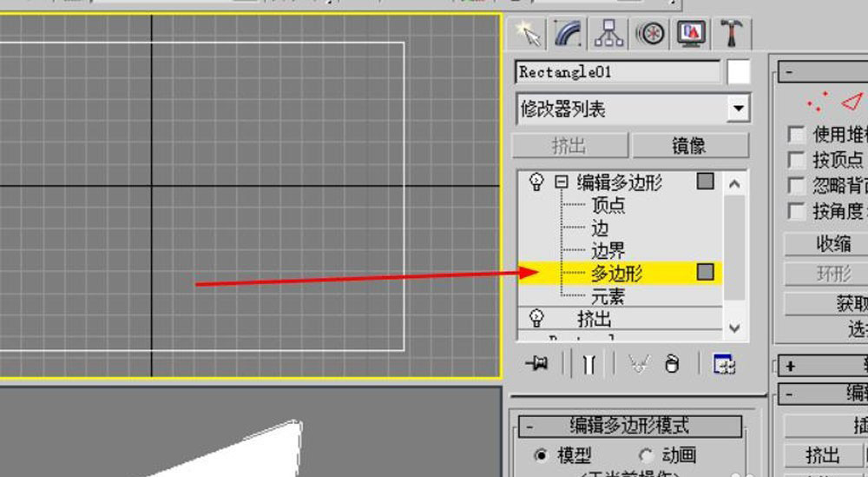This screenshot has width=868, height=477.
Task: Toggle lightbulb of 编辑多边形 modifier
Action: [x=536, y=182]
